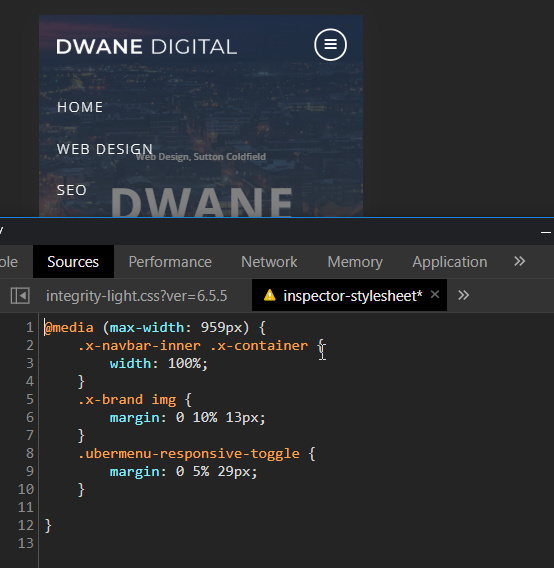Open the circular hamburger menu icon
The height and width of the screenshot is (568, 554).
click(330, 45)
